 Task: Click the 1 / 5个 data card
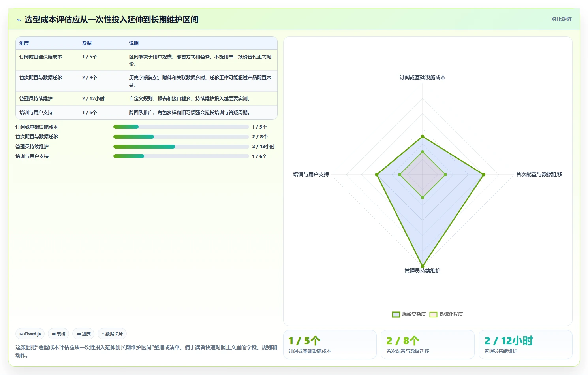330,345
